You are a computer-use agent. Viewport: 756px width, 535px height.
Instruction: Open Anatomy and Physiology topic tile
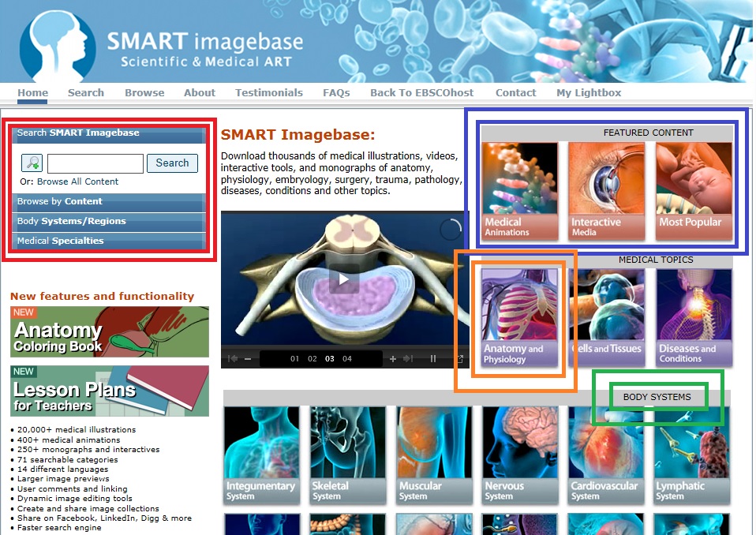click(520, 317)
